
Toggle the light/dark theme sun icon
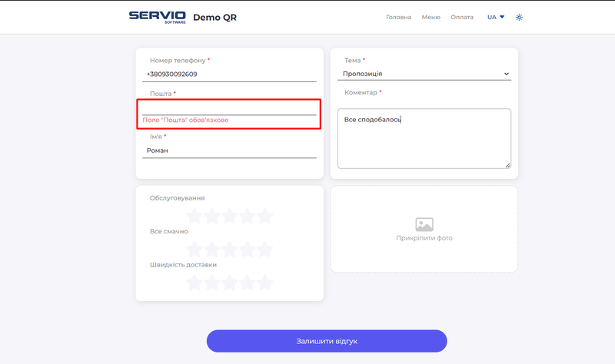coord(519,17)
